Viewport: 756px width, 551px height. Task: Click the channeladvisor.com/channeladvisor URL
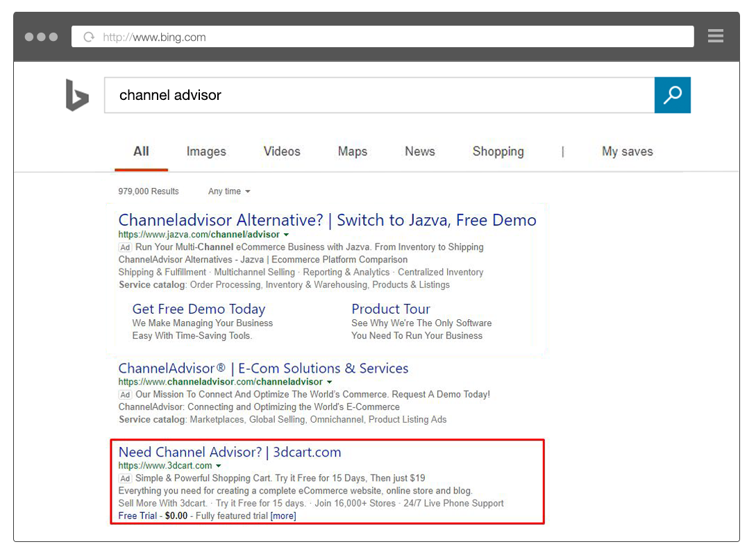point(220,382)
